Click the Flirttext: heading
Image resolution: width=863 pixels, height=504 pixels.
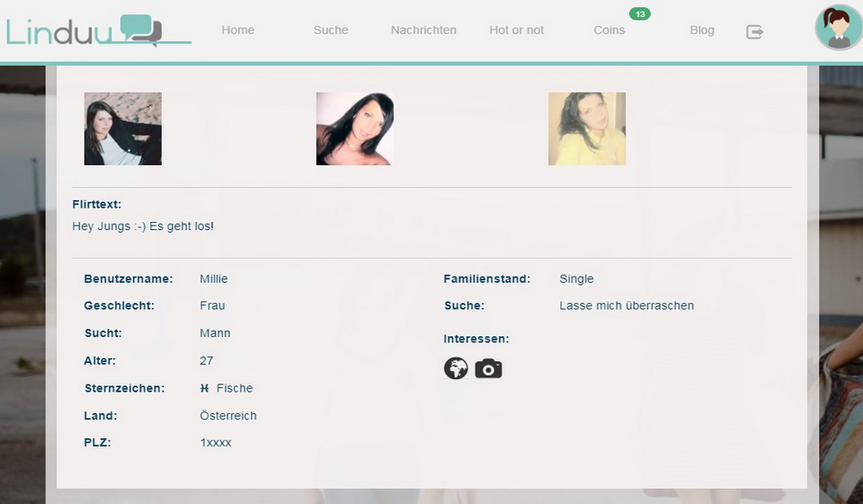click(97, 204)
